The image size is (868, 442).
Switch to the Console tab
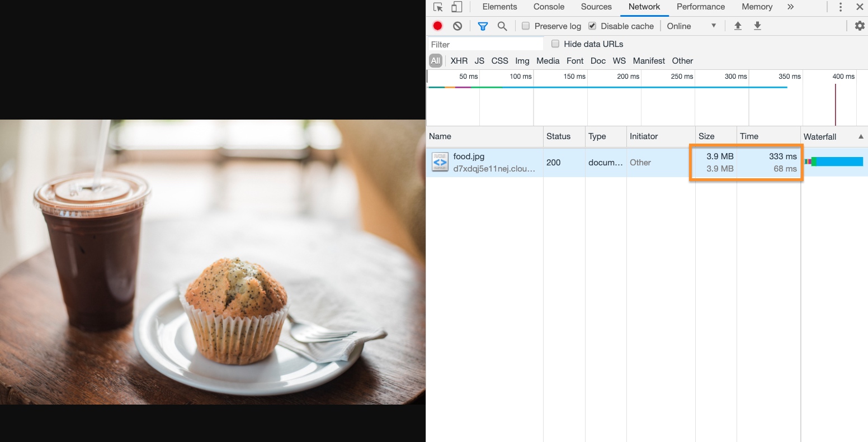549,7
